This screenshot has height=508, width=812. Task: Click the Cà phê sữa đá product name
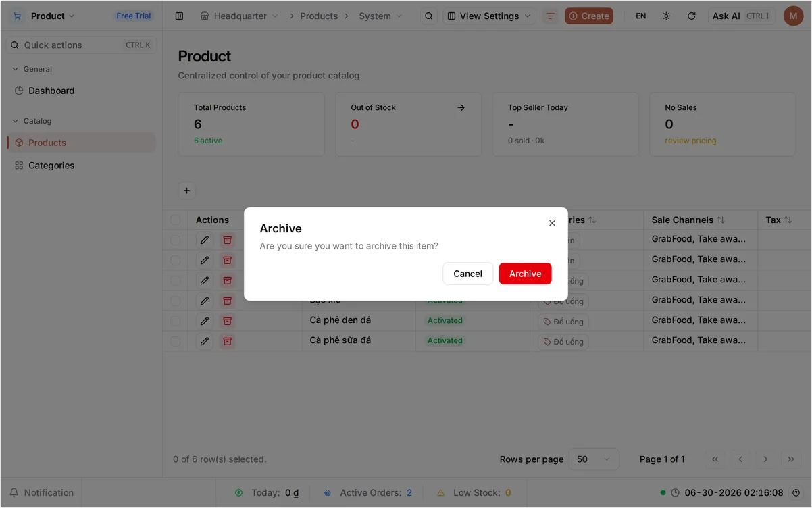pyautogui.click(x=340, y=340)
